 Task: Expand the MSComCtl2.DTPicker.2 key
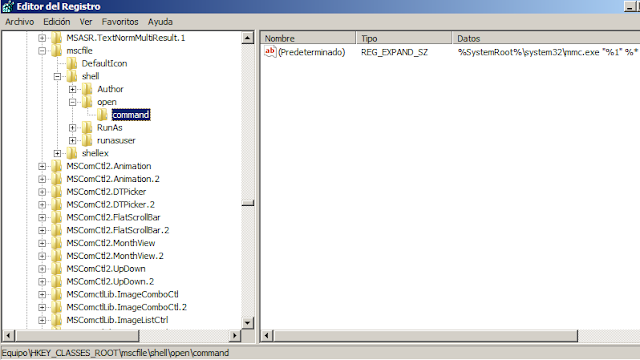click(42, 204)
